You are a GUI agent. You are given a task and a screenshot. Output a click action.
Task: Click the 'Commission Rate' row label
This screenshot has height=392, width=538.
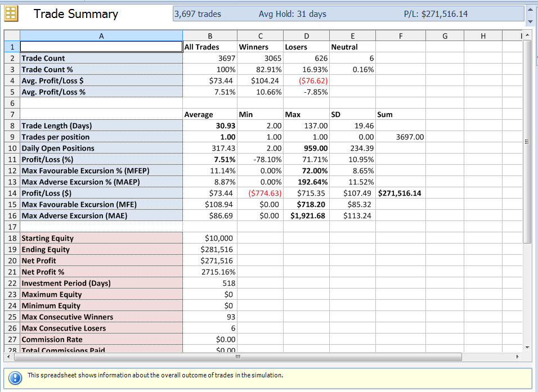pyautogui.click(x=101, y=340)
